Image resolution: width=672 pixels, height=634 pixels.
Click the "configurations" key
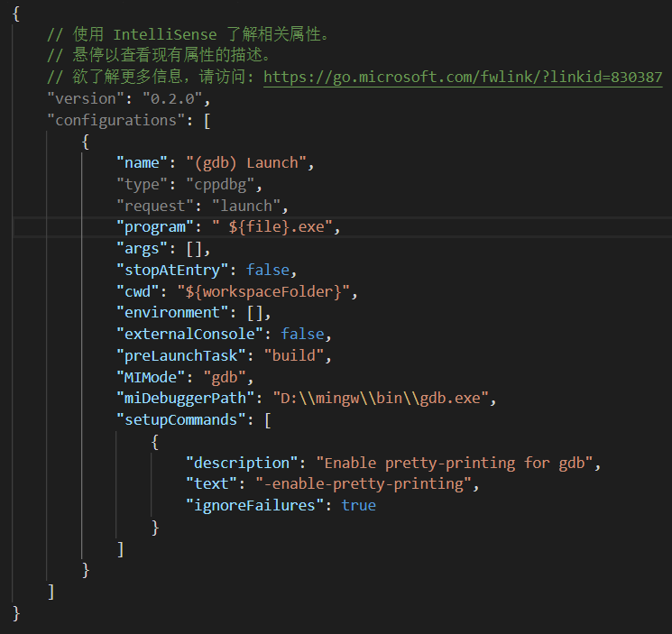pos(115,120)
